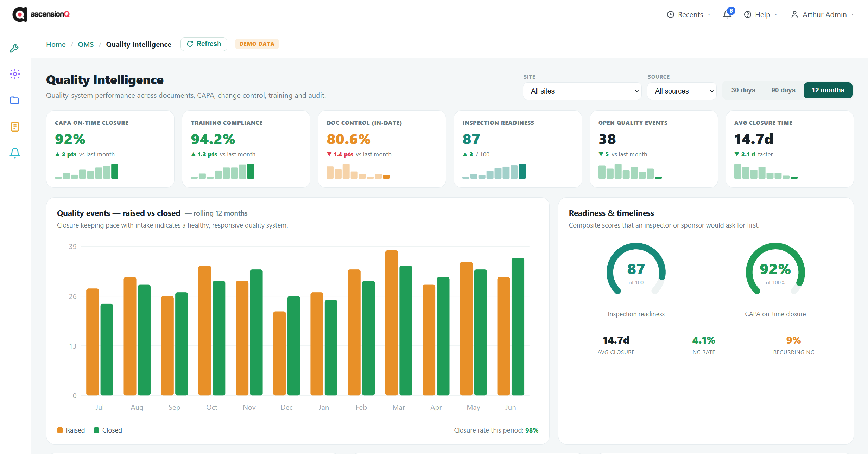This screenshot has width=868, height=454.
Task: Select the 90 days range
Action: 783,90
